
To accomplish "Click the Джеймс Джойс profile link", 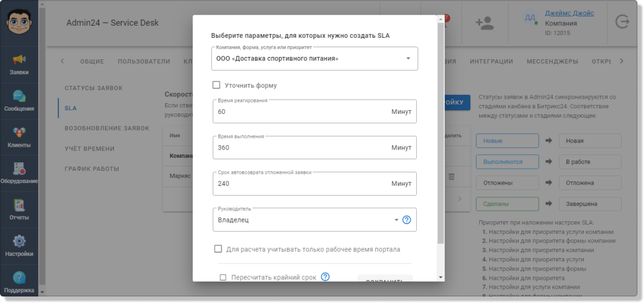I will click(x=570, y=13).
